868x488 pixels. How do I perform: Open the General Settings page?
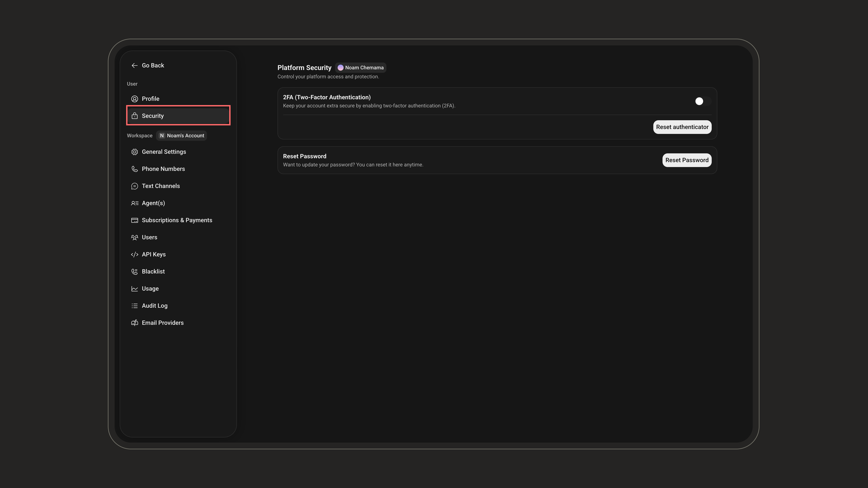(x=178, y=152)
